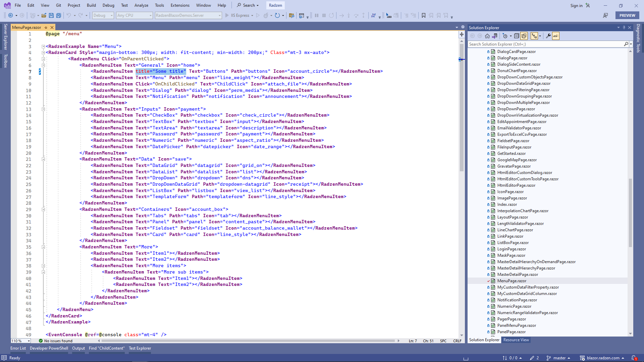Click the Restart circular arrow icon

coord(277,15)
